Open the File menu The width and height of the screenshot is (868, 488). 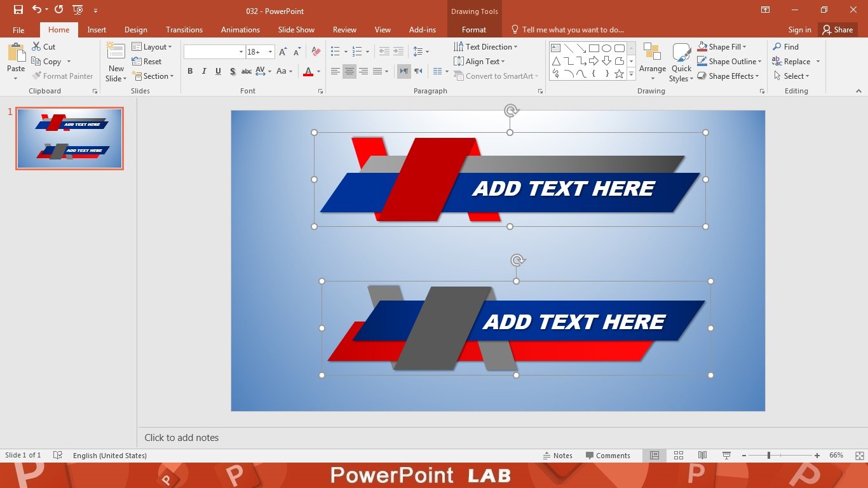tap(18, 30)
